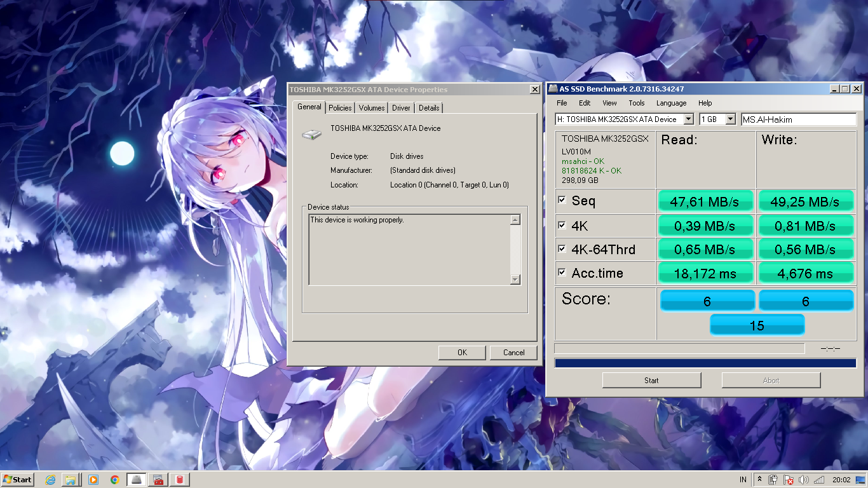
Task: Click the empty step progress bar above it
Action: (x=679, y=348)
